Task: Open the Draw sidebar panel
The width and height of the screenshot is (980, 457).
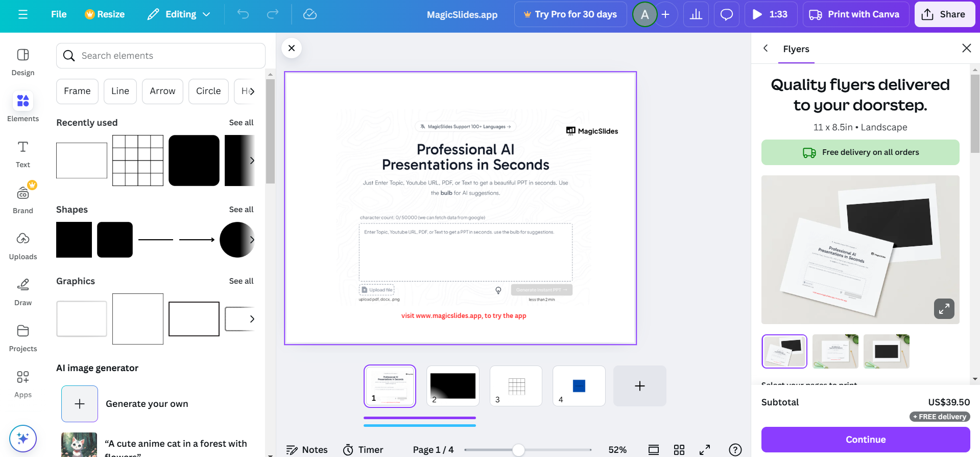Action: 23,292
